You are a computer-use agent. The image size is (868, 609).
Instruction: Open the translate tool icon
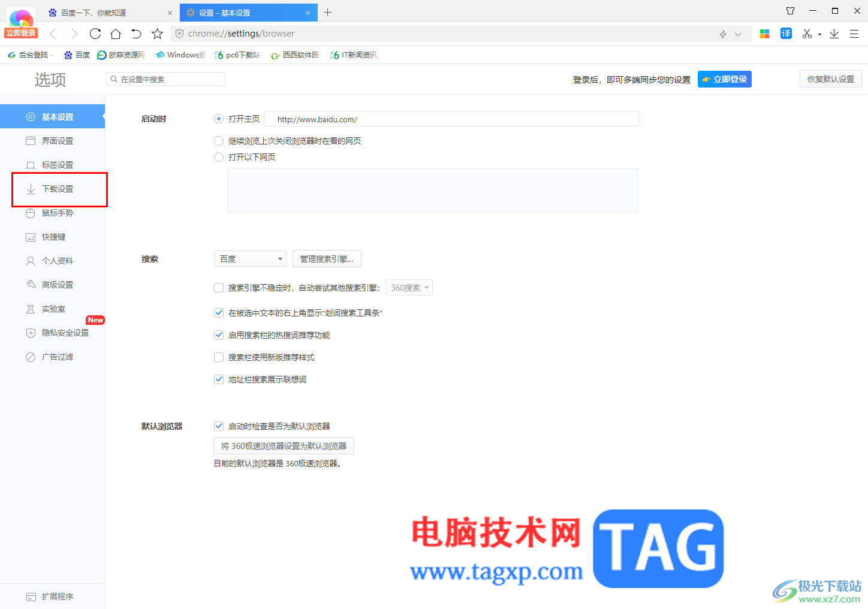pos(786,34)
